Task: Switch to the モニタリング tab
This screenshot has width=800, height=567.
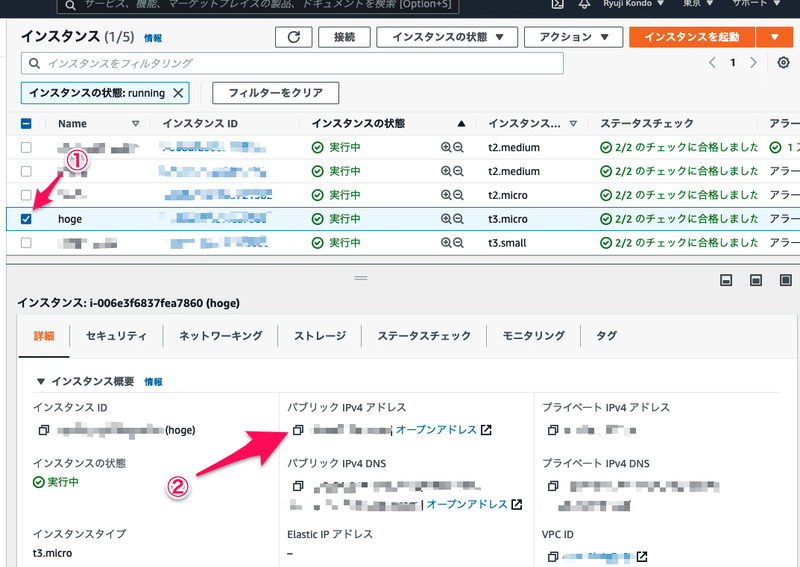Action: (534, 336)
